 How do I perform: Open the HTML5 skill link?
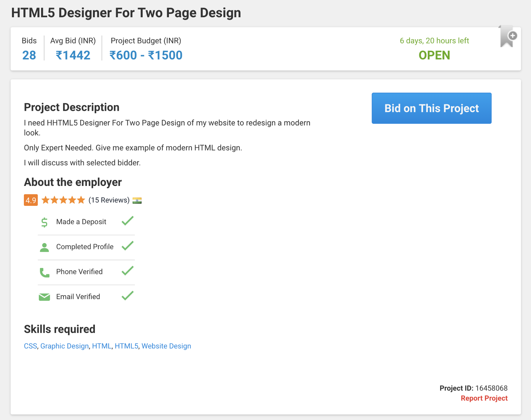click(126, 346)
